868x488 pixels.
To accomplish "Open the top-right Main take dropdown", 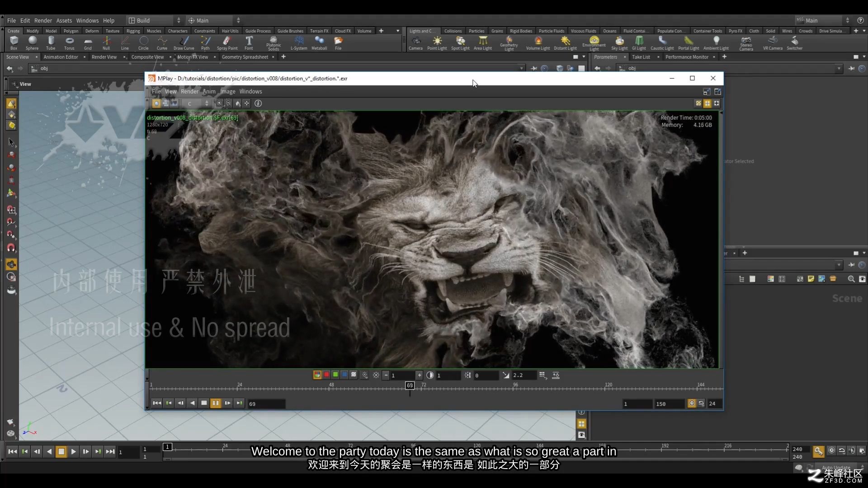I will 823,20.
